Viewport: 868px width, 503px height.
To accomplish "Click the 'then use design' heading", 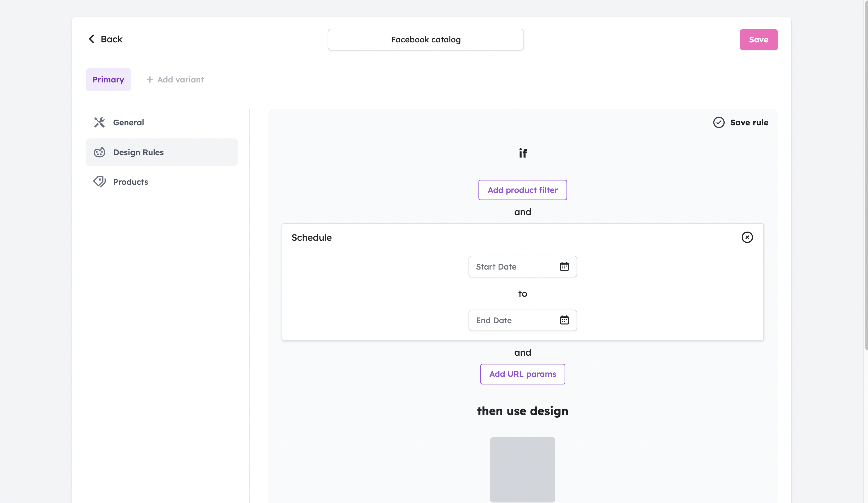I will (x=522, y=411).
